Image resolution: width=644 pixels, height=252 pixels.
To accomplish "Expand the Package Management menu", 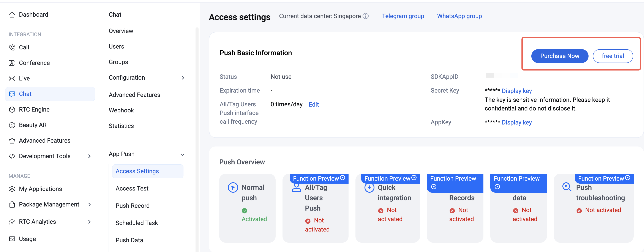I will pos(89,205).
